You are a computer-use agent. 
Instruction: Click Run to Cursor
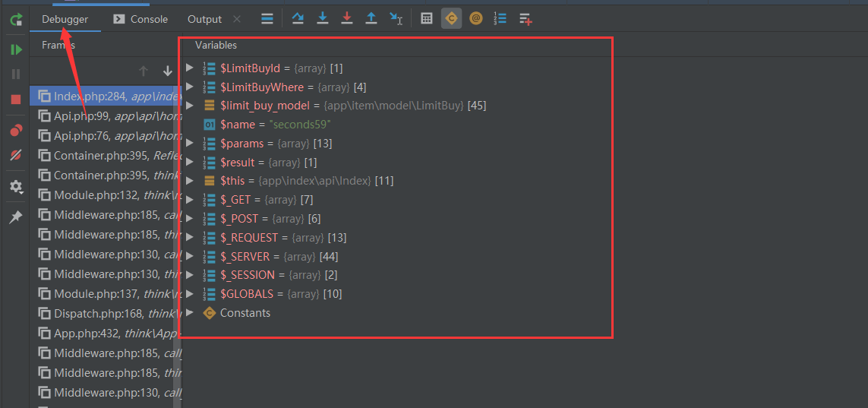(396, 18)
